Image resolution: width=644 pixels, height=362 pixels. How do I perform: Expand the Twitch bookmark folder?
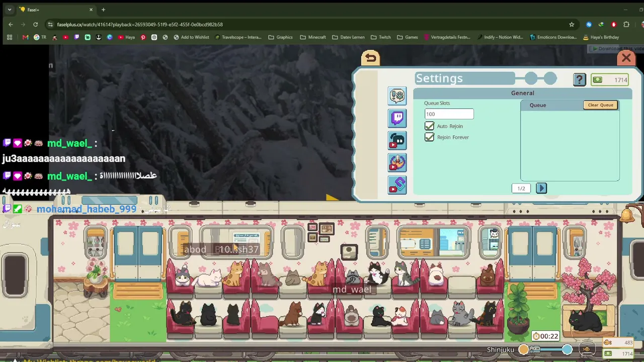tap(380, 37)
